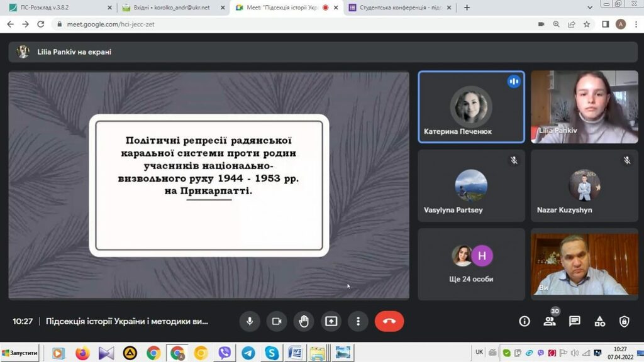This screenshot has height=362, width=644.
Task: Expand the Chrome tab search dropdown arrow
Action: (x=589, y=8)
